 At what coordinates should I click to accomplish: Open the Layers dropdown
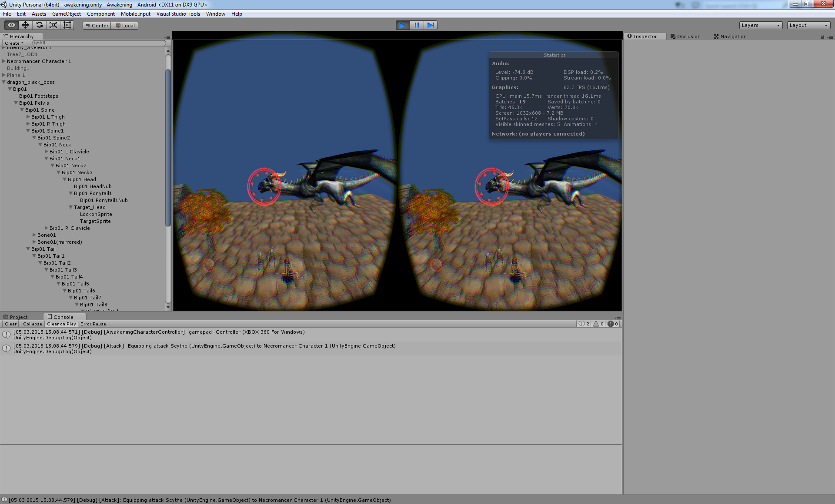coord(761,25)
